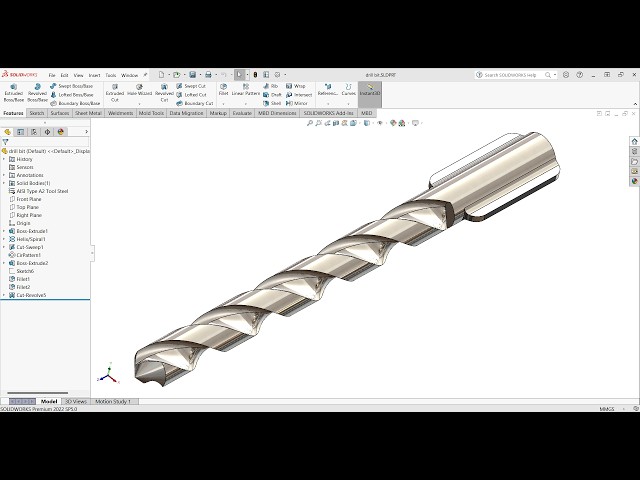Choose the Swept Cut tool

click(191, 86)
